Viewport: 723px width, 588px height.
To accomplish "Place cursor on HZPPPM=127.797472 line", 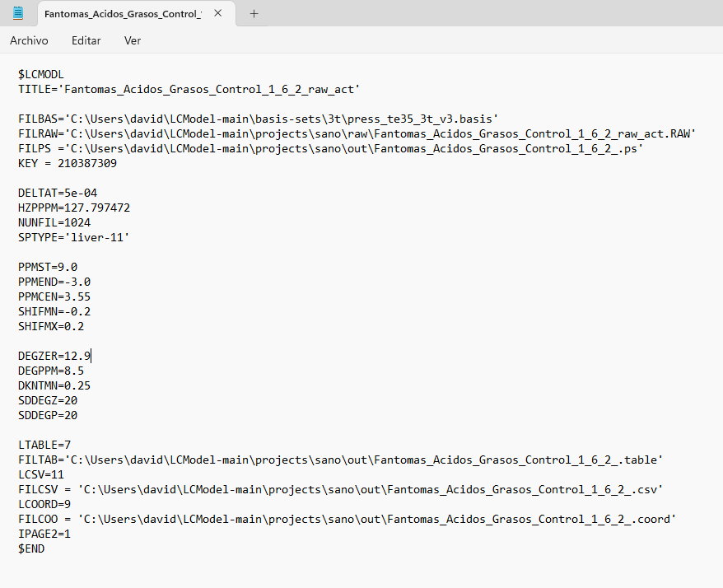I will coord(74,208).
